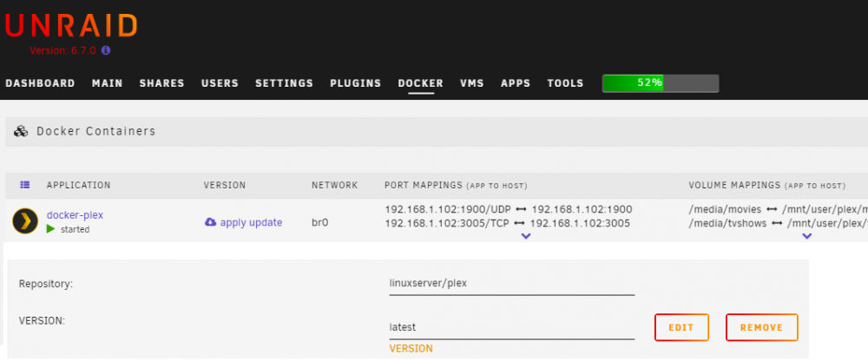Click the apply update cloud icon
The image size is (868, 361).
coord(210,222)
